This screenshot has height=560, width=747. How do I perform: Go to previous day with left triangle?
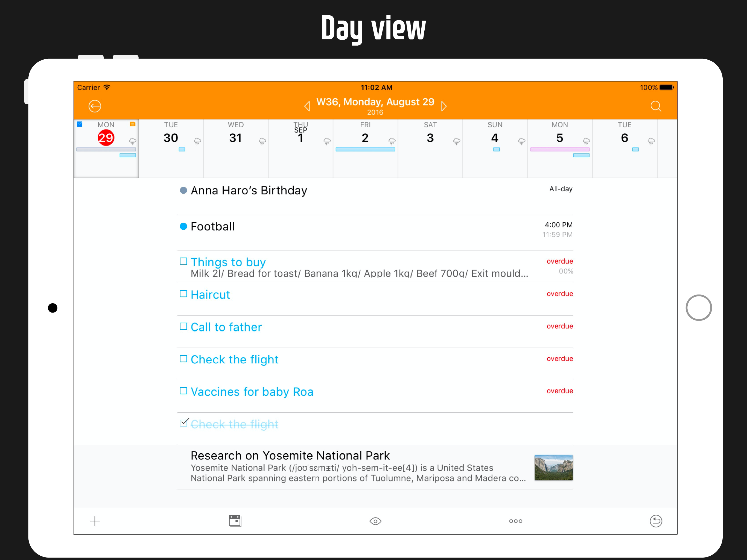307,106
